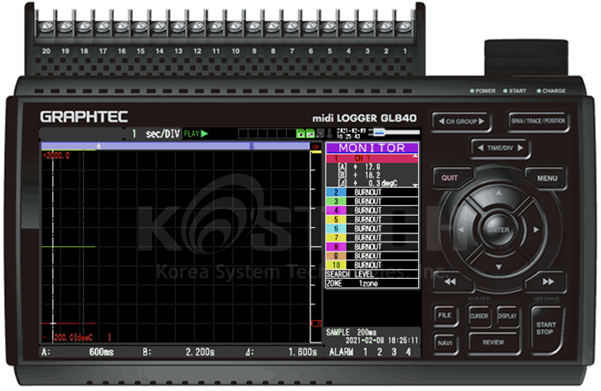Click the QUIT key
The width and height of the screenshot is (601, 391).
pyautogui.click(x=450, y=177)
